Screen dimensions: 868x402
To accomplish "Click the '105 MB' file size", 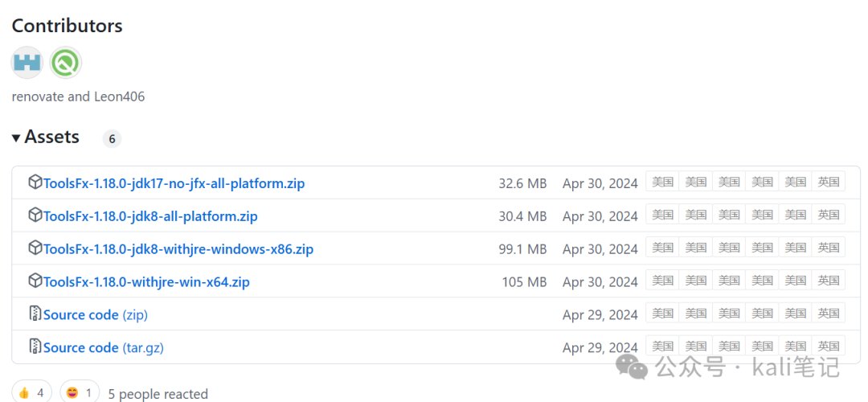I will (x=524, y=282).
